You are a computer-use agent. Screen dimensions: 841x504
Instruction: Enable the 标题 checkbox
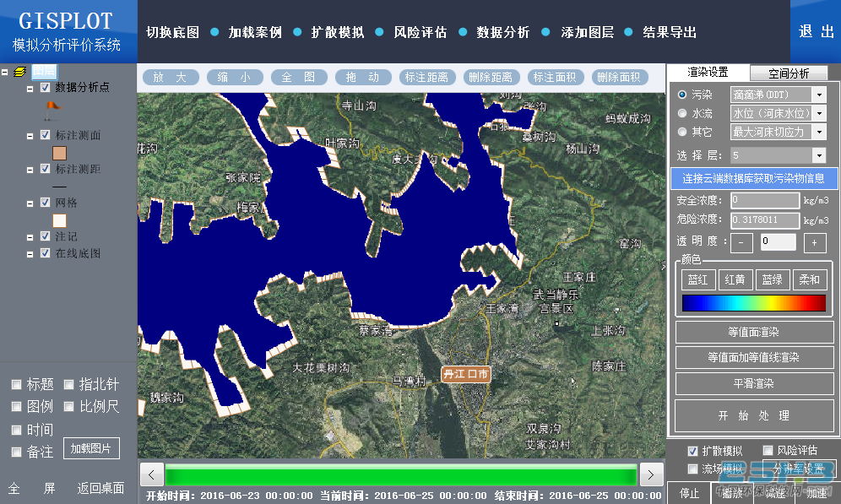[x=17, y=384]
